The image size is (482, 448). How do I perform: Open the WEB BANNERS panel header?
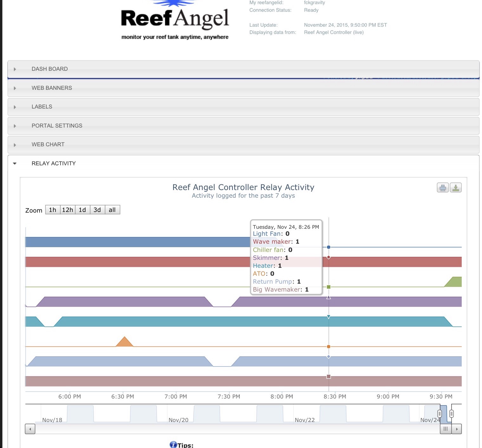coord(243,88)
